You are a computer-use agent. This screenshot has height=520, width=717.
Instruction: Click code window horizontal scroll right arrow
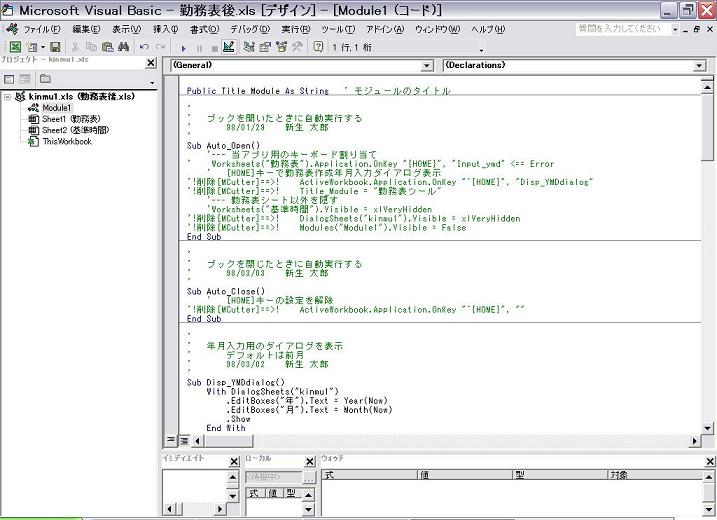(x=695, y=441)
